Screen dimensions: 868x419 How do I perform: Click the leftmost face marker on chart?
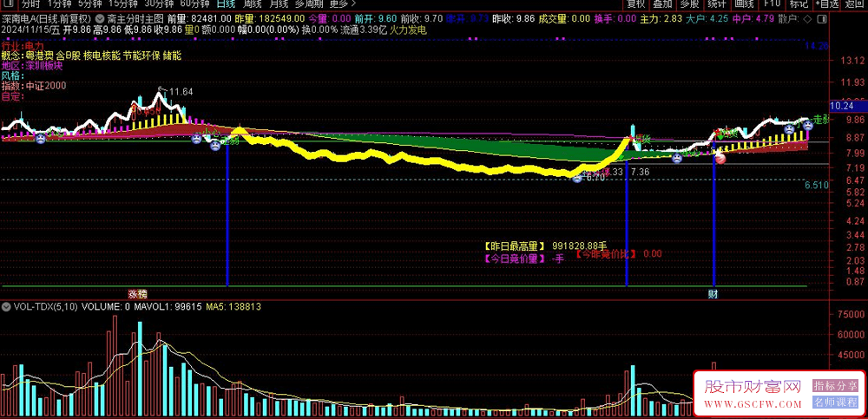tap(41, 140)
